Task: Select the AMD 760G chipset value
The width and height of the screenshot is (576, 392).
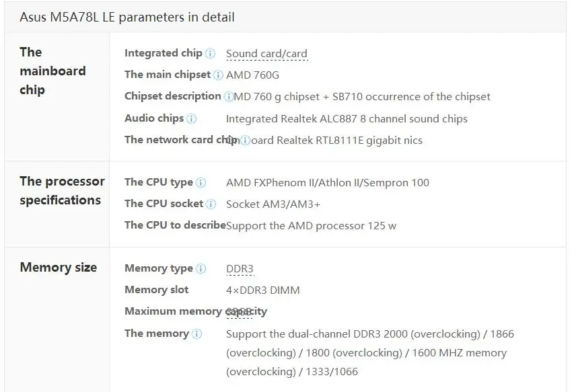Action: [x=253, y=75]
